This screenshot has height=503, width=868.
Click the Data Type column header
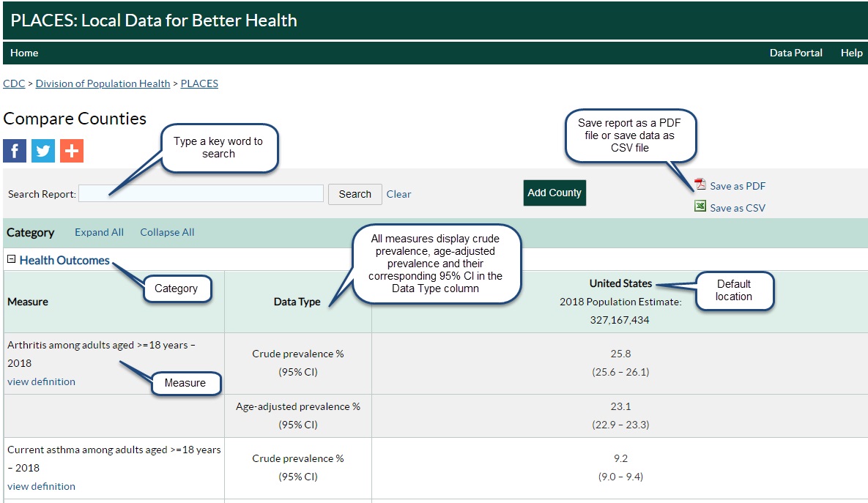click(x=297, y=302)
